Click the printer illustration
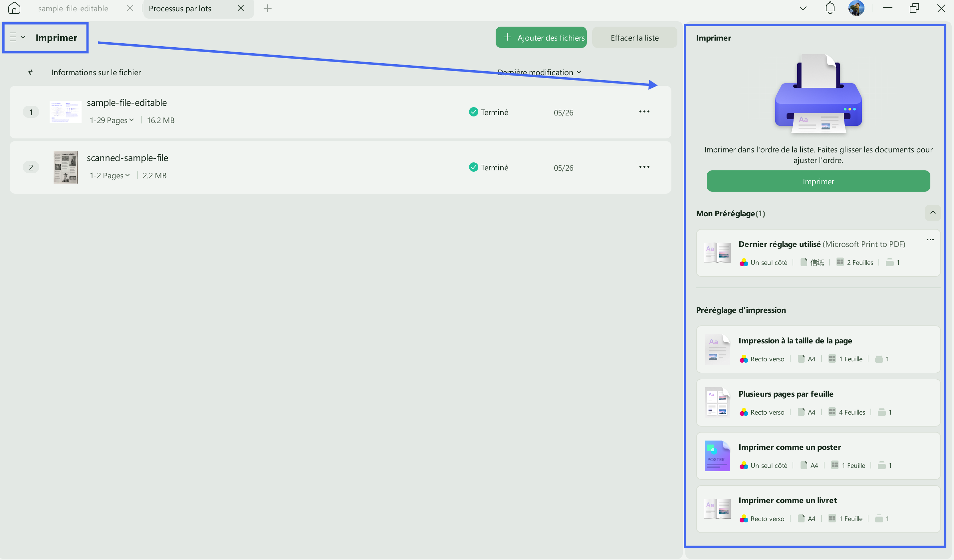The image size is (954, 560). pos(818,94)
